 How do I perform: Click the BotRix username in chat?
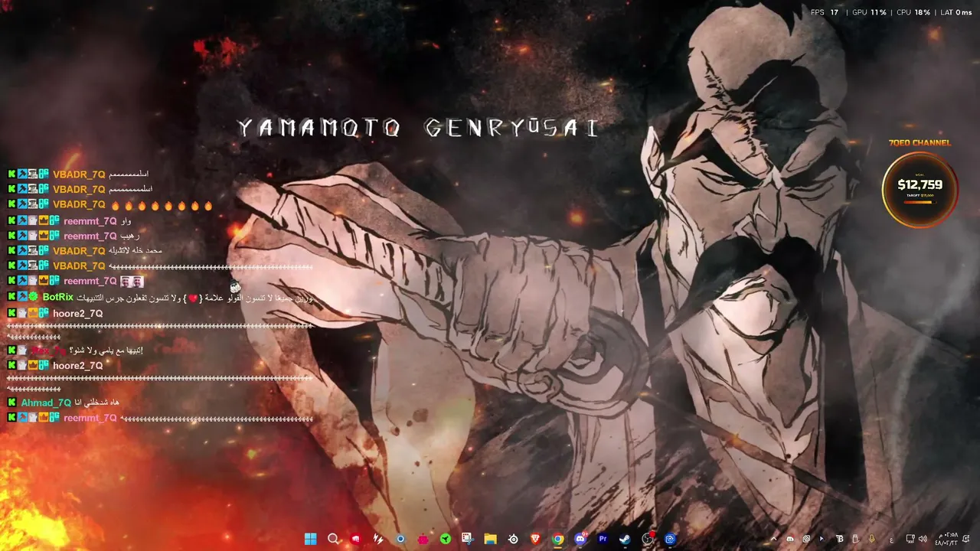tap(58, 297)
